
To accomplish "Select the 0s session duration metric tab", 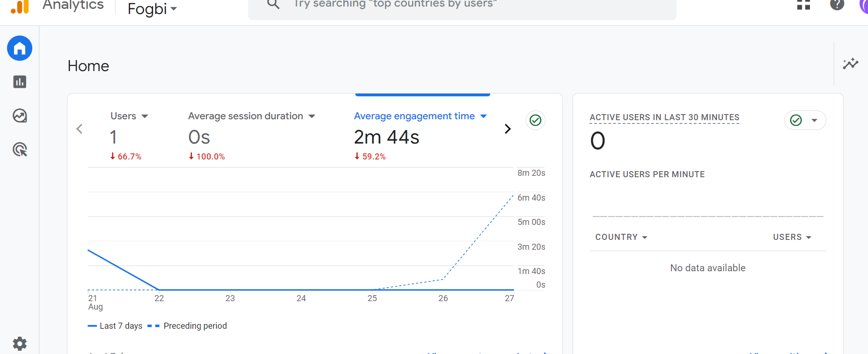I will [x=199, y=137].
